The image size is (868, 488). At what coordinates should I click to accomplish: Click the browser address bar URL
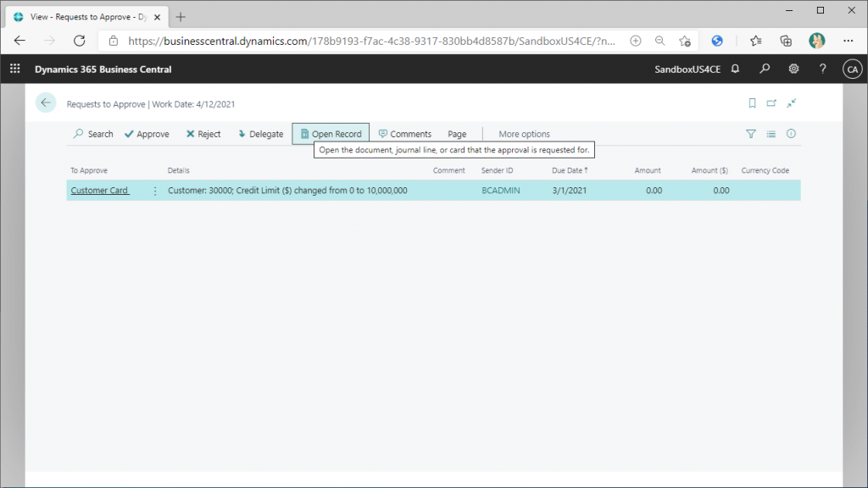coord(371,41)
